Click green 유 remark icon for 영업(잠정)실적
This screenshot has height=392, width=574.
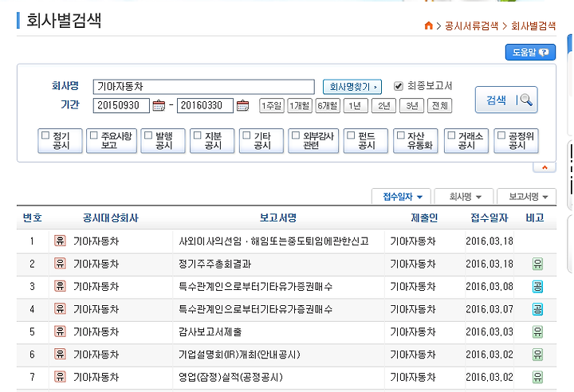click(537, 378)
